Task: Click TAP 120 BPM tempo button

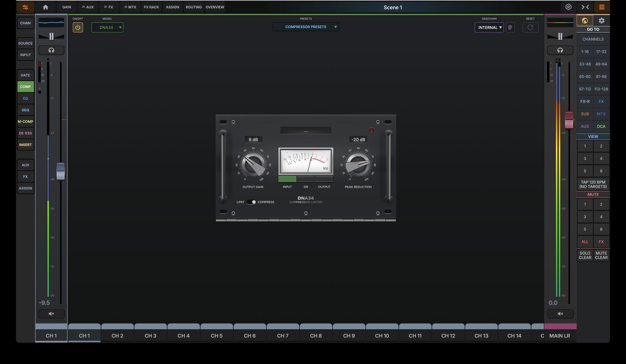Action: pyautogui.click(x=593, y=184)
